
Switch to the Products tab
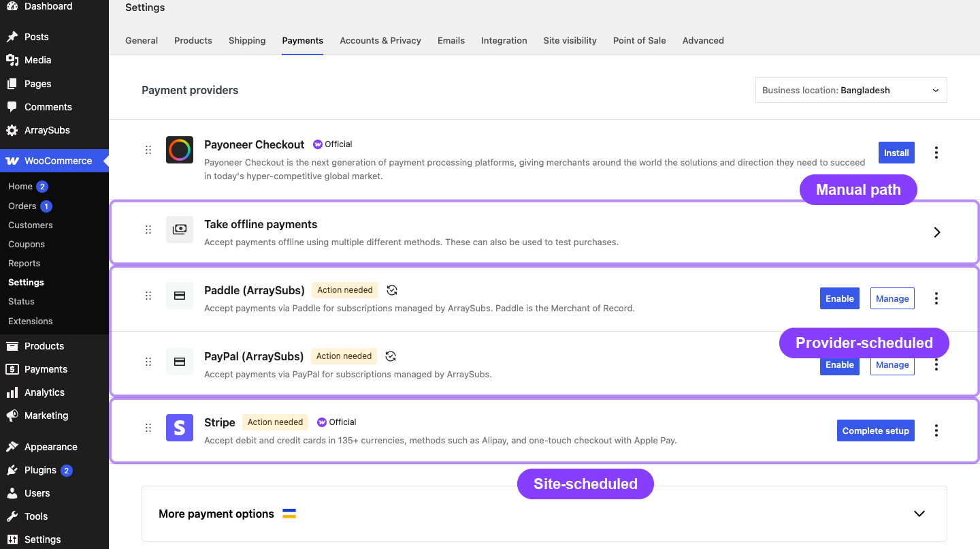193,40
